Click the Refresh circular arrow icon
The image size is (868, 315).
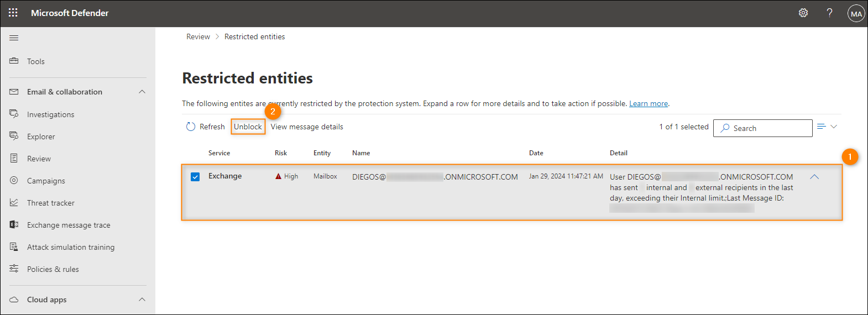(x=191, y=127)
